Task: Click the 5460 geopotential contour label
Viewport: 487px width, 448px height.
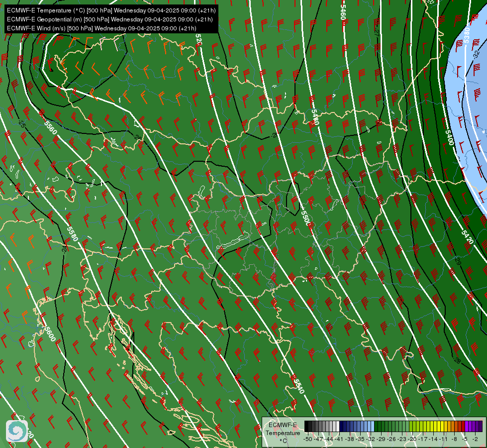Action: click(343, 12)
